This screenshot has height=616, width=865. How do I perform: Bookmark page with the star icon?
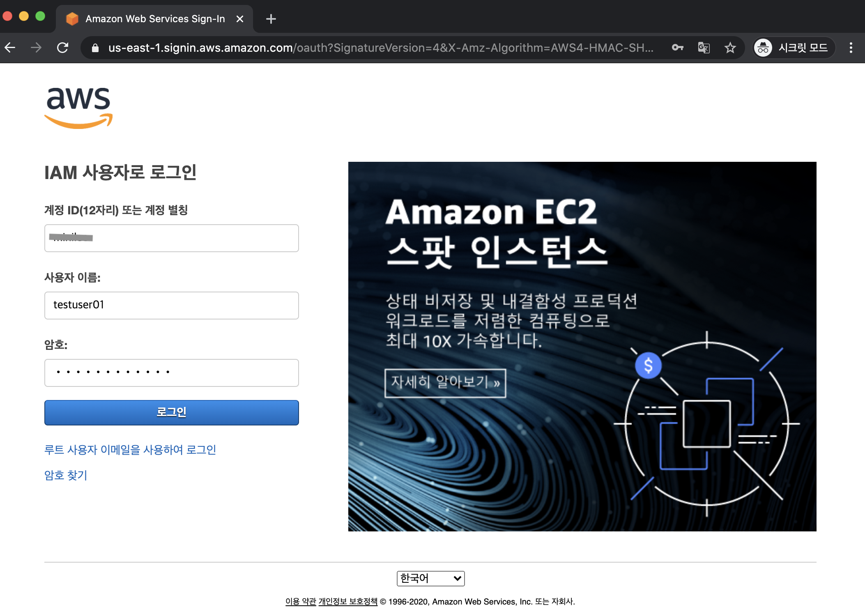coord(730,48)
